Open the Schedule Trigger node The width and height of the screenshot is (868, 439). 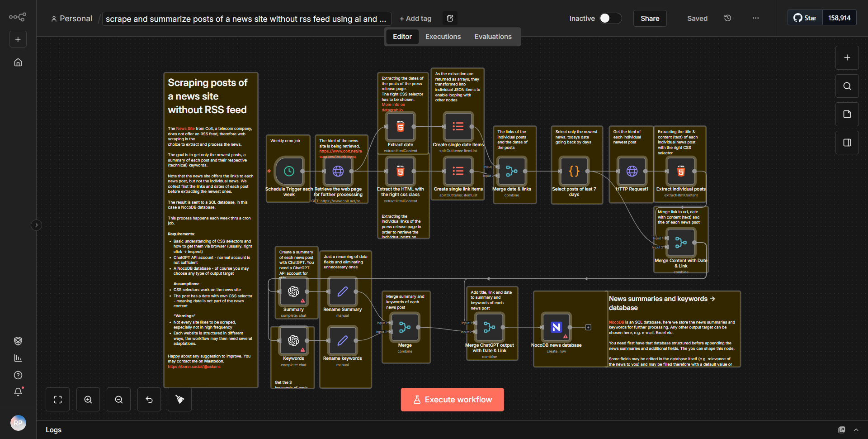coord(288,171)
